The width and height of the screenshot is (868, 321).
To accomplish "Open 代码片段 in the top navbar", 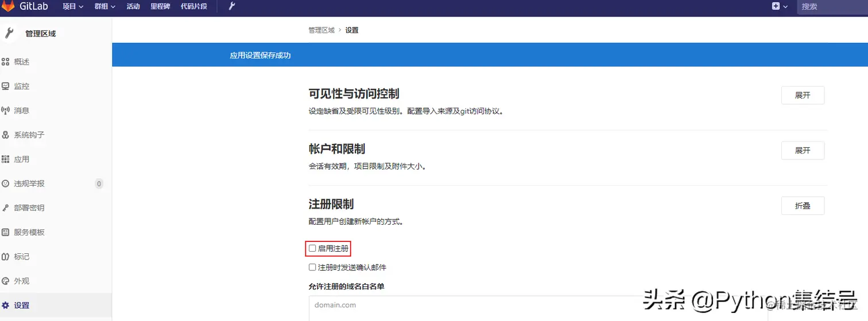I will tap(195, 6).
